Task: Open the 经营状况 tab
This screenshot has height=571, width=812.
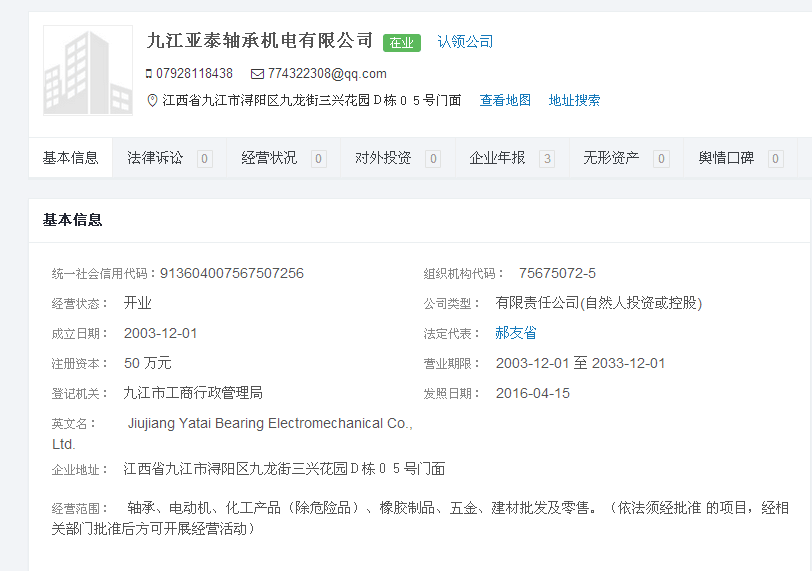Action: (x=269, y=158)
